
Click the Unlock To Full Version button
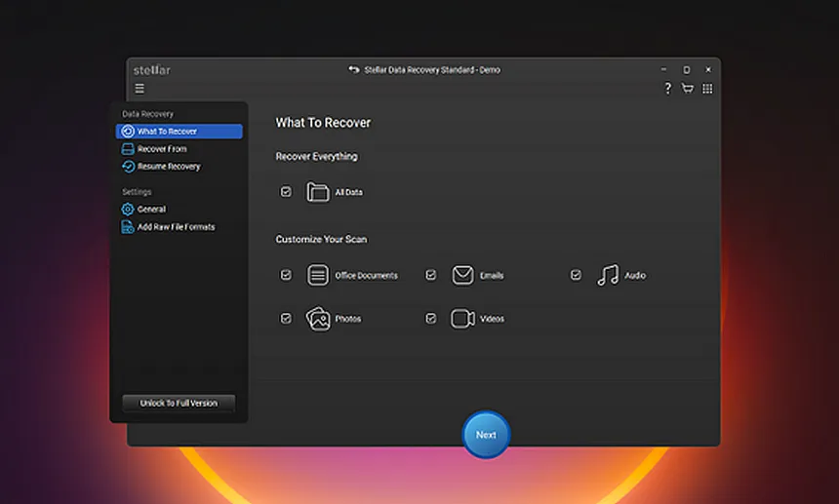point(179,403)
